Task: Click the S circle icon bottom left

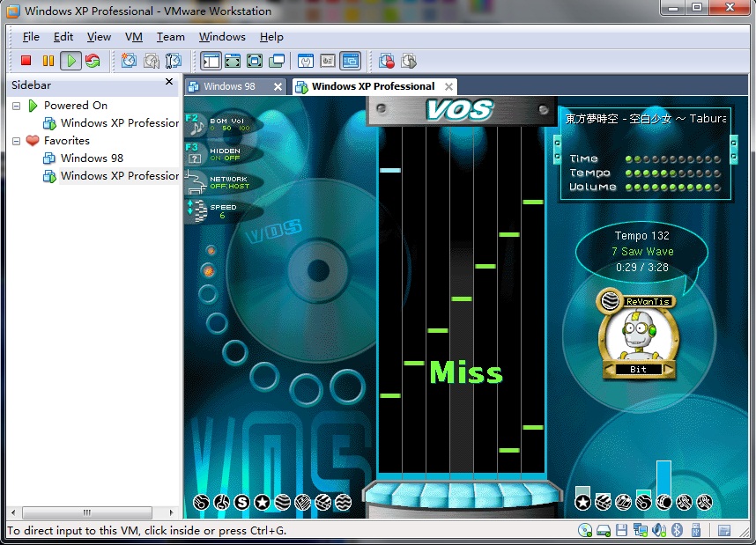Action: (242, 503)
